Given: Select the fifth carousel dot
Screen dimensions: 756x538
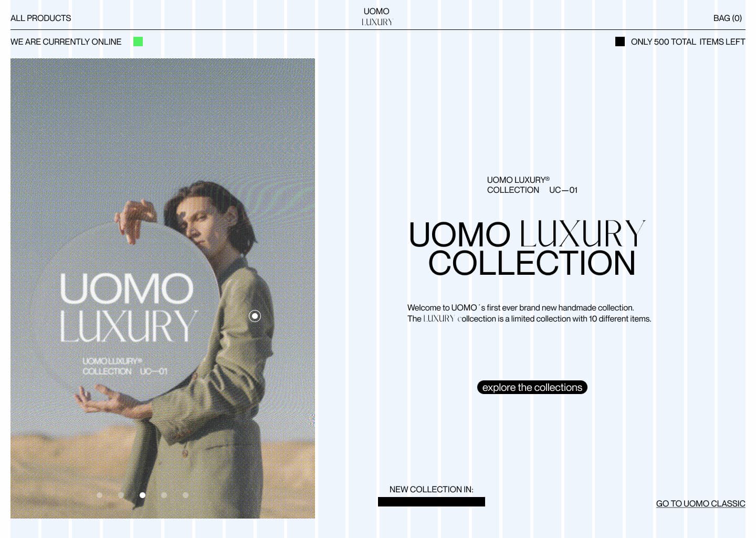Looking at the screenshot, I should 185,495.
